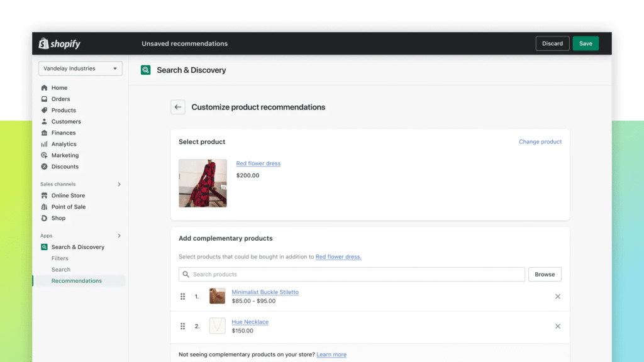Select the Filters menu item
Viewport: 644px width, 362px height.
tap(60, 258)
